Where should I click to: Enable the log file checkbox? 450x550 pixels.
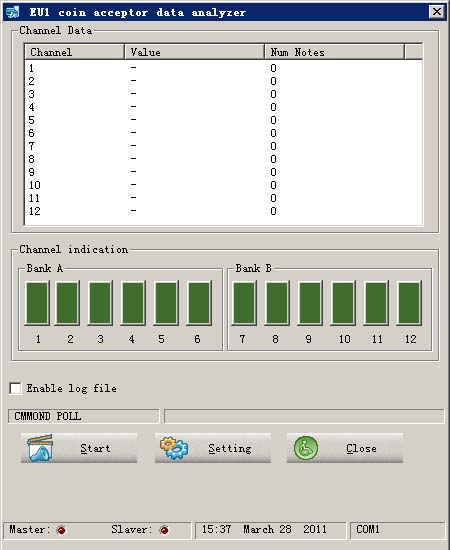point(15,388)
